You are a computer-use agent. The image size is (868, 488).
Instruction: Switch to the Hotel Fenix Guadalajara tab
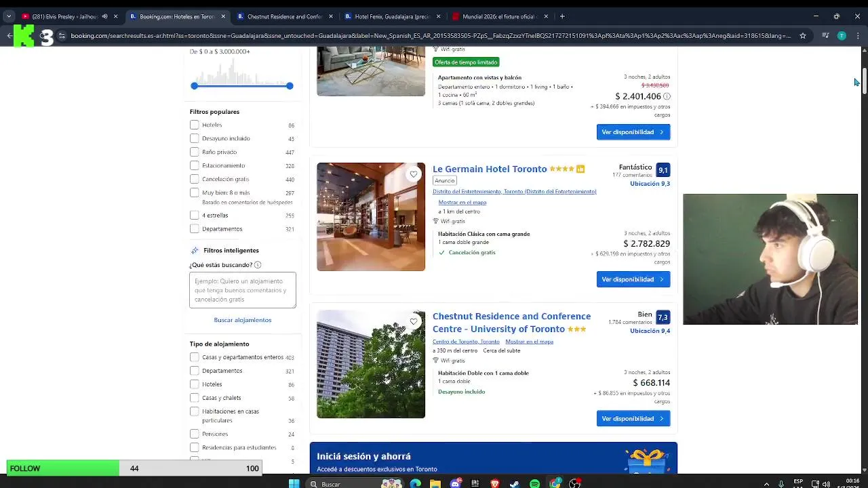coord(393,16)
